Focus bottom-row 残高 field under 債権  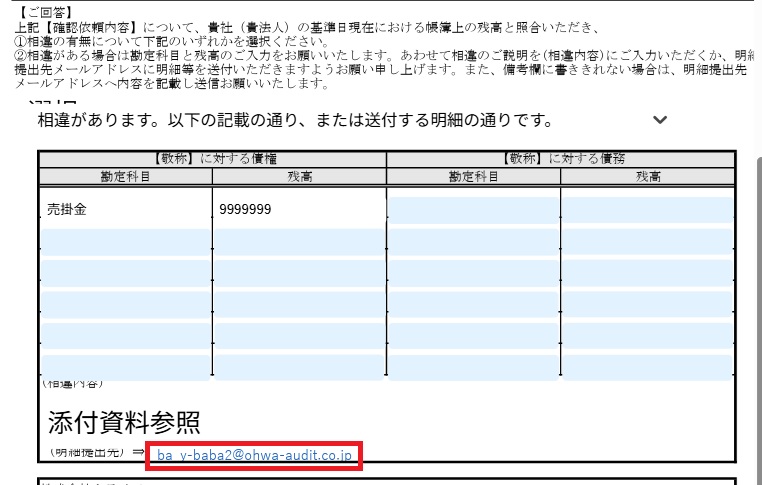tap(298, 367)
